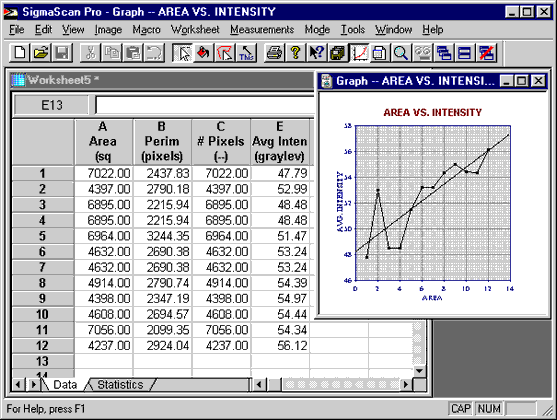This screenshot has height=420, width=557.
Task: Select the red trace measurement tool
Action: (225, 53)
